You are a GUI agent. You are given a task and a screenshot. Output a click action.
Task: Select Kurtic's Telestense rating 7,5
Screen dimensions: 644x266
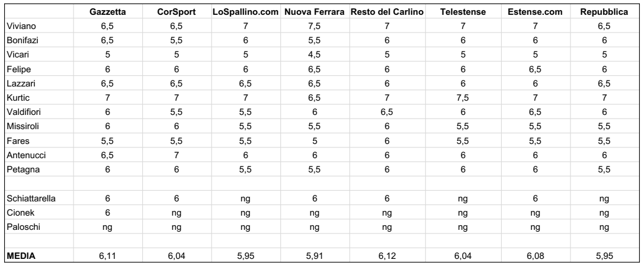click(463, 98)
